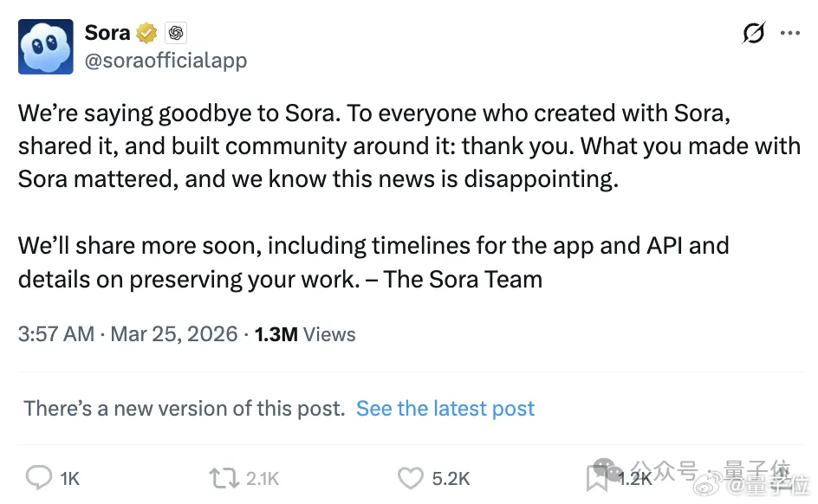Open analytics via 1.3M Views
818x504 pixels.
[303, 334]
